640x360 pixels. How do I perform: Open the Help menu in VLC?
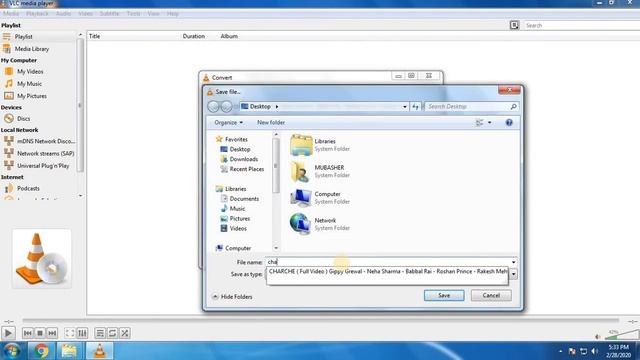(173, 13)
